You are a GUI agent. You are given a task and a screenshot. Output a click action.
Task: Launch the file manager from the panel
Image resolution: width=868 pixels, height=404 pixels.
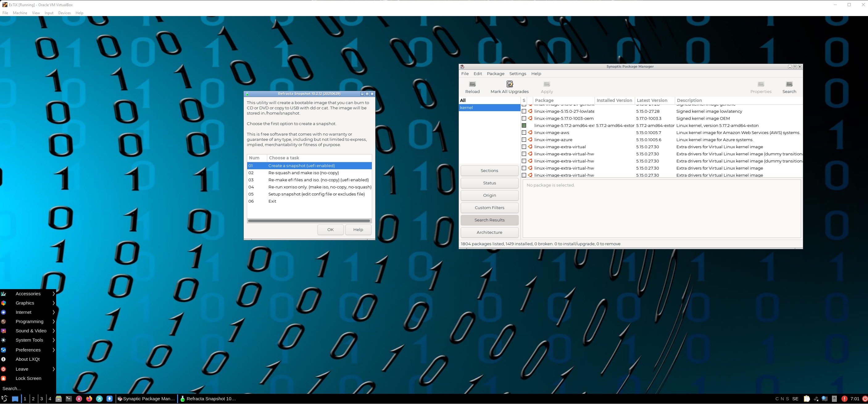pyautogui.click(x=59, y=399)
